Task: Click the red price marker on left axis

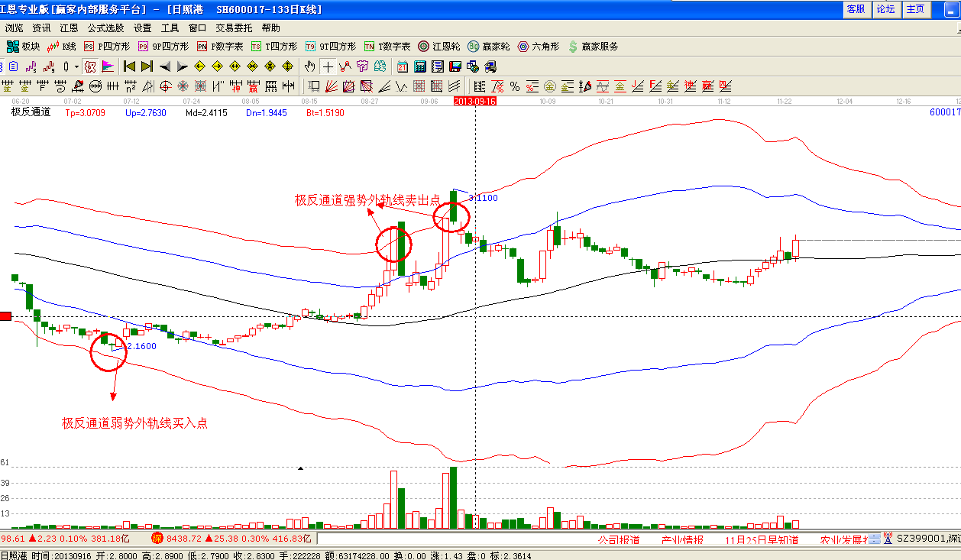Action: pyautogui.click(x=5, y=316)
